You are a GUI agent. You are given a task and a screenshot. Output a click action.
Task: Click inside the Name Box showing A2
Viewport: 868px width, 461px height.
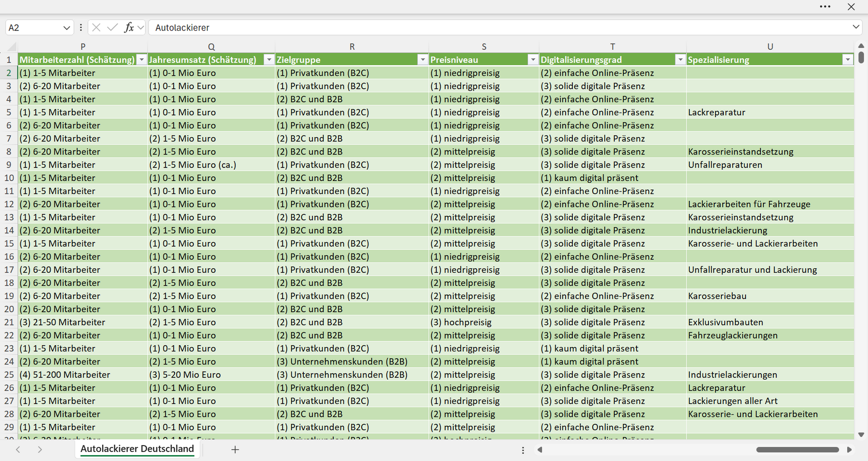point(34,28)
